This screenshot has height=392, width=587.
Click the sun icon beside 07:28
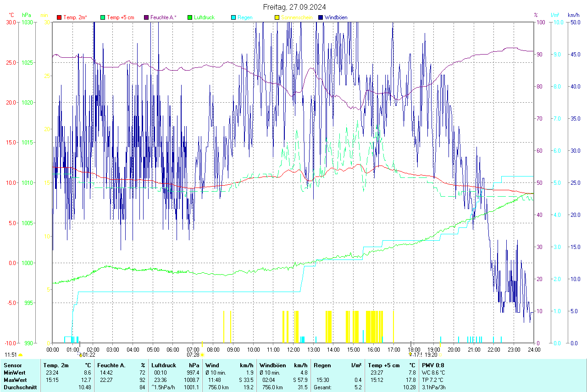pyautogui.click(x=202, y=355)
